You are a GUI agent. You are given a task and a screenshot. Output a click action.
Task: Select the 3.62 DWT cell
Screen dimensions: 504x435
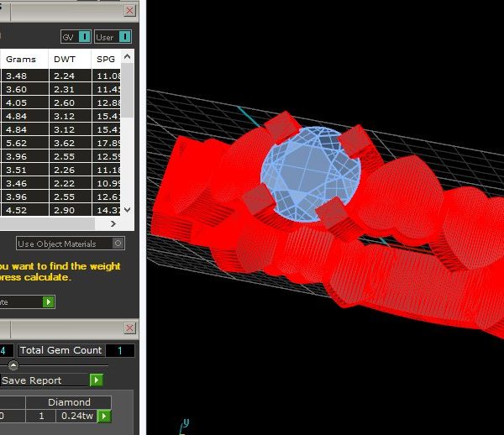[x=71, y=143]
